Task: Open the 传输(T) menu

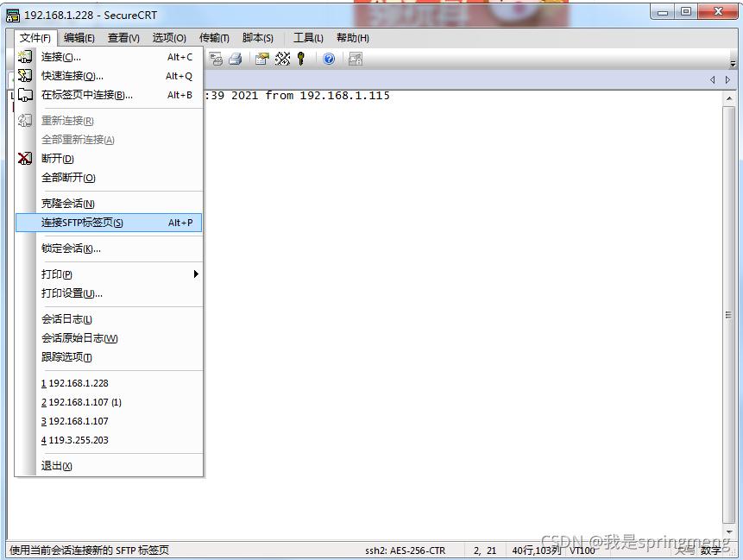Action: [x=214, y=38]
